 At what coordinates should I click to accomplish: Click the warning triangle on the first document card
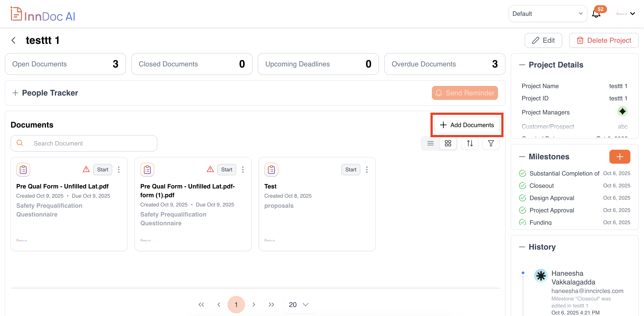pyautogui.click(x=86, y=169)
